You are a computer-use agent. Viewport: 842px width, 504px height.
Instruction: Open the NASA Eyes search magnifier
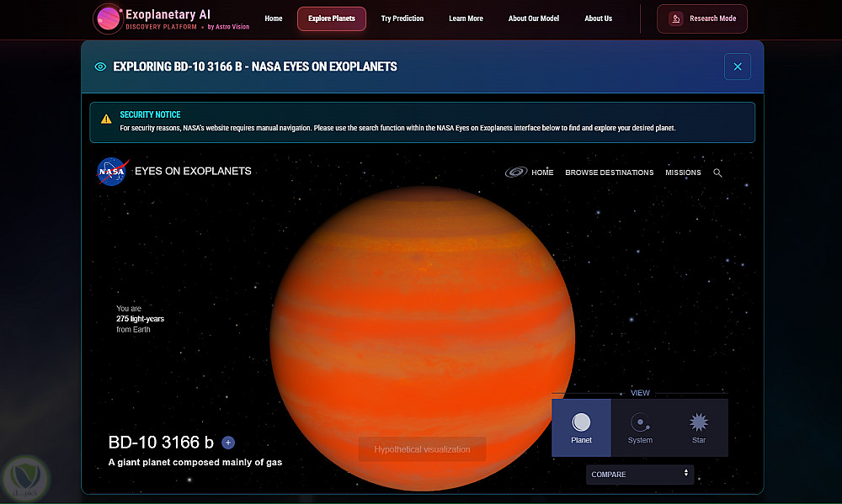717,172
